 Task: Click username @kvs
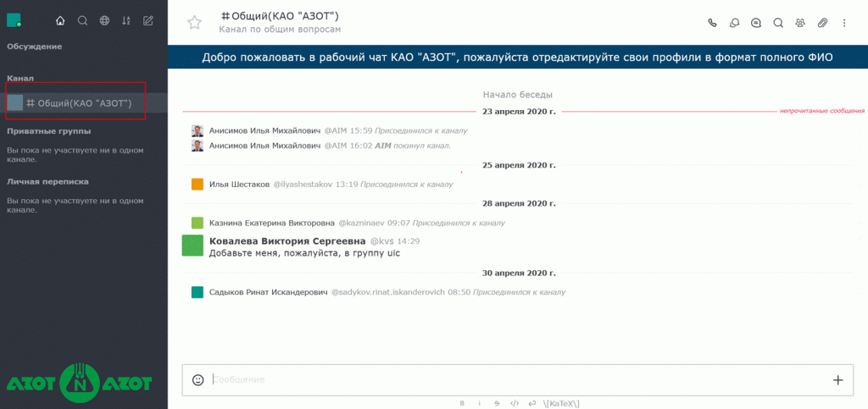click(x=382, y=241)
